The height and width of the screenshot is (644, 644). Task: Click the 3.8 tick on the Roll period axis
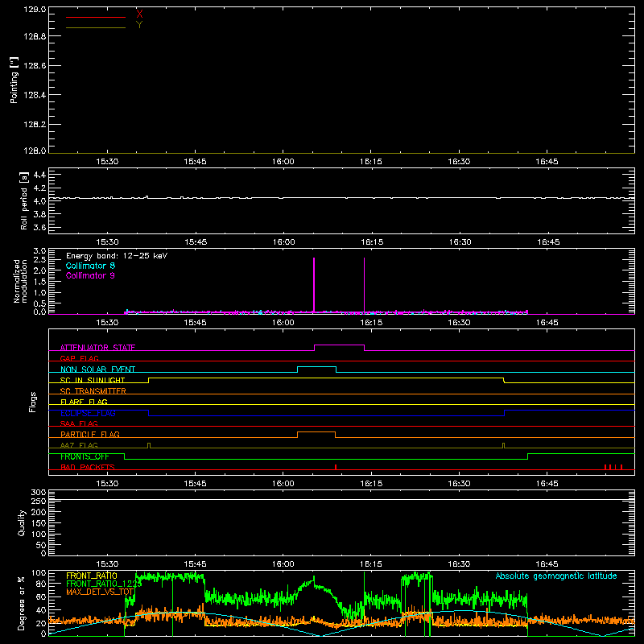point(39,214)
